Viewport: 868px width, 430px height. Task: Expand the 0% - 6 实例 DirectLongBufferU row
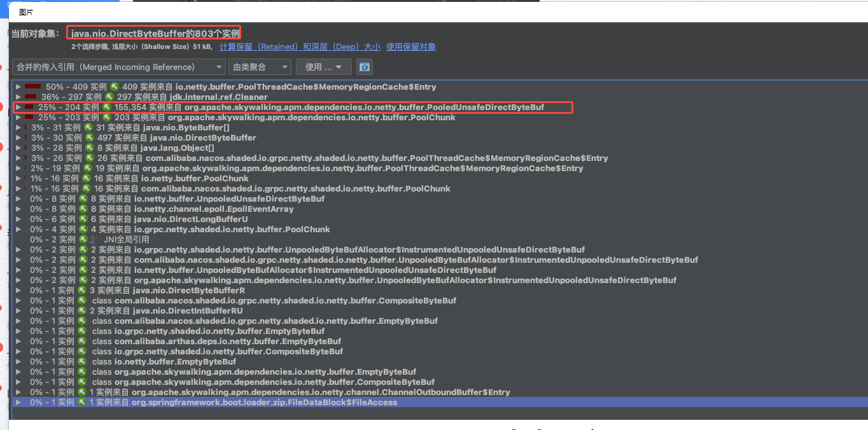(18, 219)
